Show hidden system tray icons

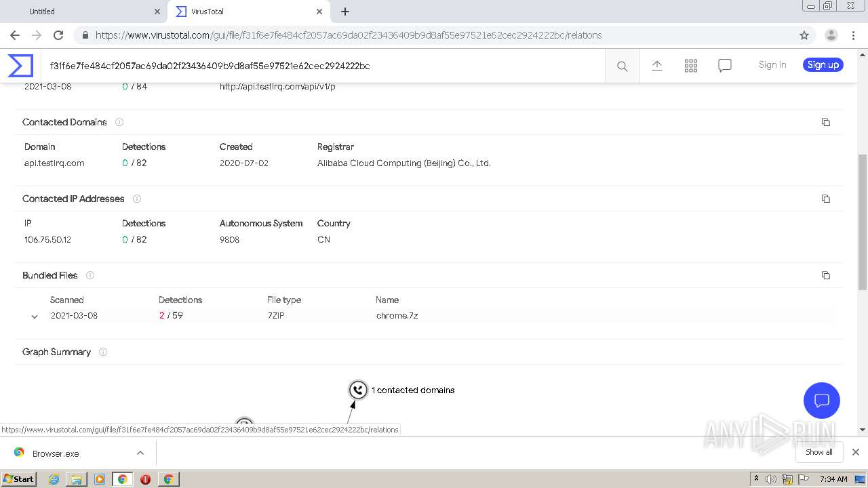pyautogui.click(x=756, y=479)
